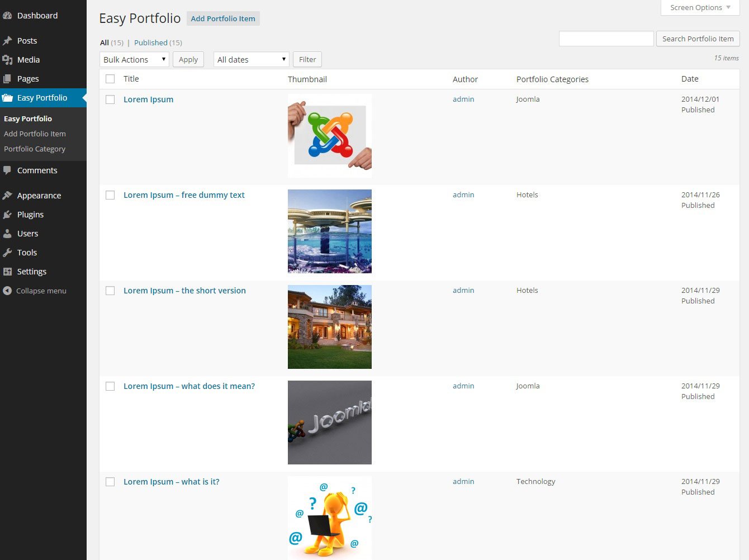Switch to the Published filter tab
749x560 pixels.
click(x=150, y=42)
